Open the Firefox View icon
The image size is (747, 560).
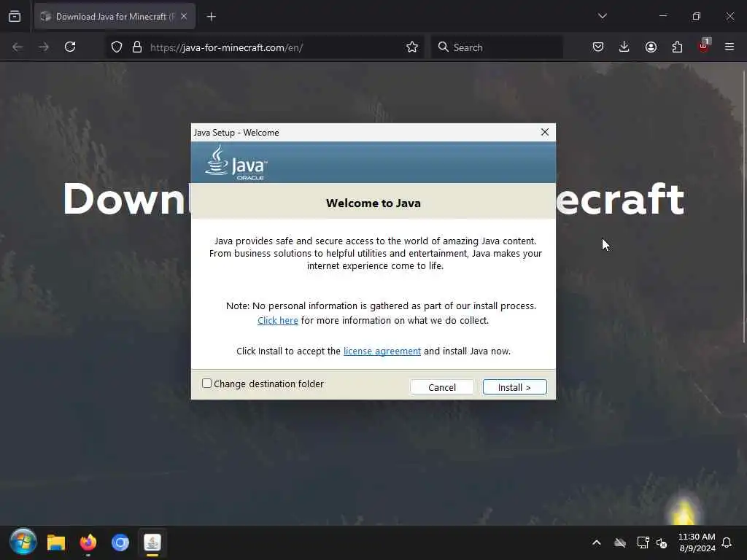click(15, 16)
